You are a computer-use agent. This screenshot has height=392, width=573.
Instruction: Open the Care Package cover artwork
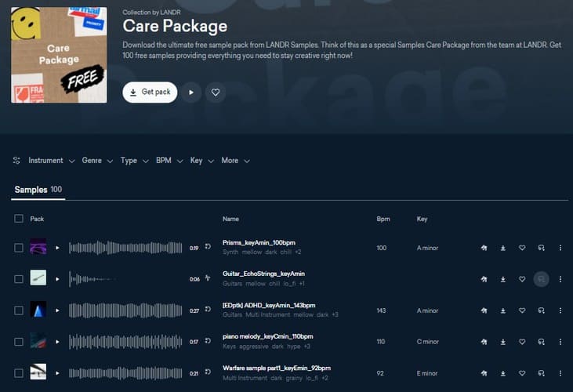[x=59, y=55]
